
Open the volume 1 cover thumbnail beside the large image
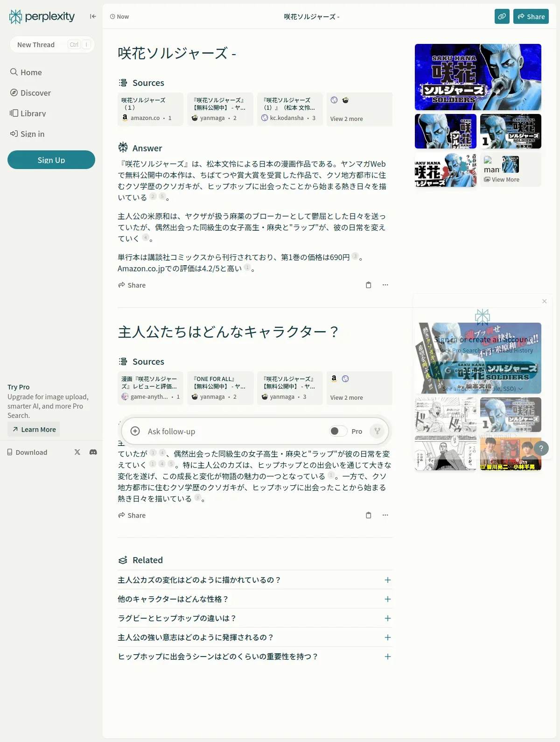(511, 131)
